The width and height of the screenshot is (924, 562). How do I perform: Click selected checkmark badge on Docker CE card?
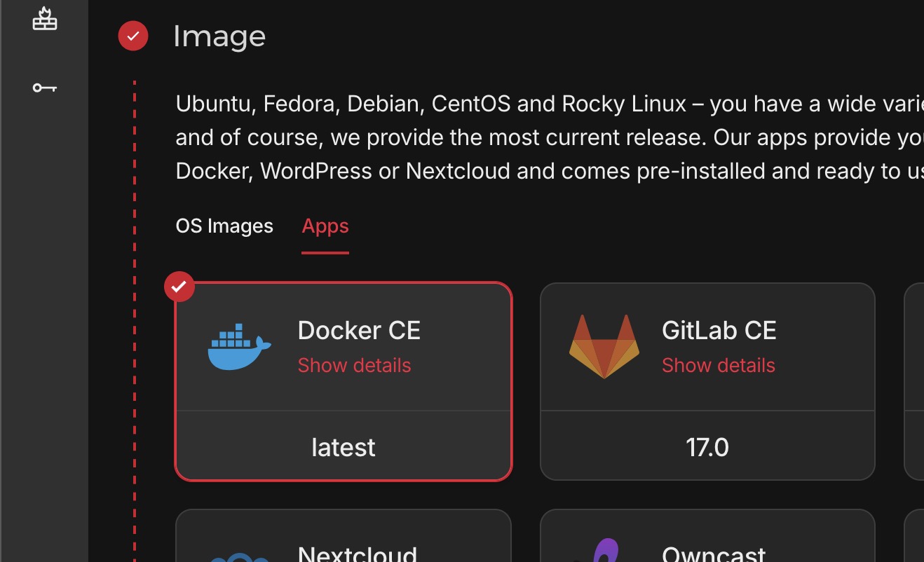pyautogui.click(x=179, y=287)
